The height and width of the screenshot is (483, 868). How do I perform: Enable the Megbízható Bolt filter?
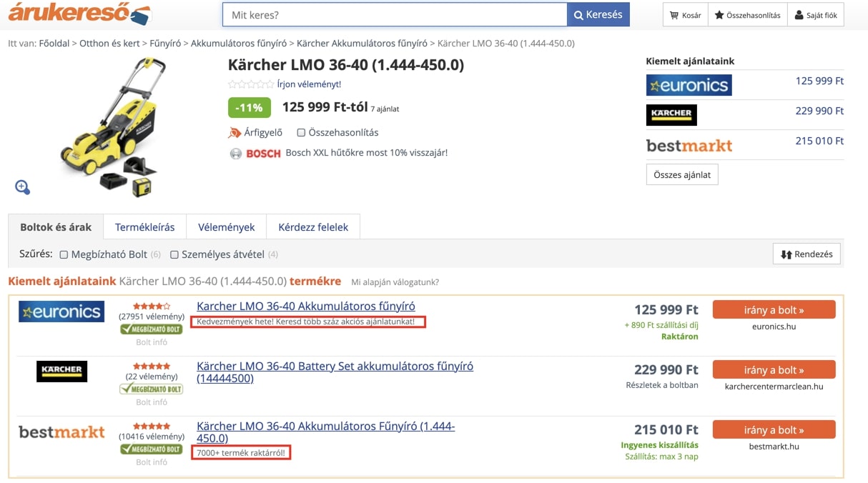pos(64,254)
